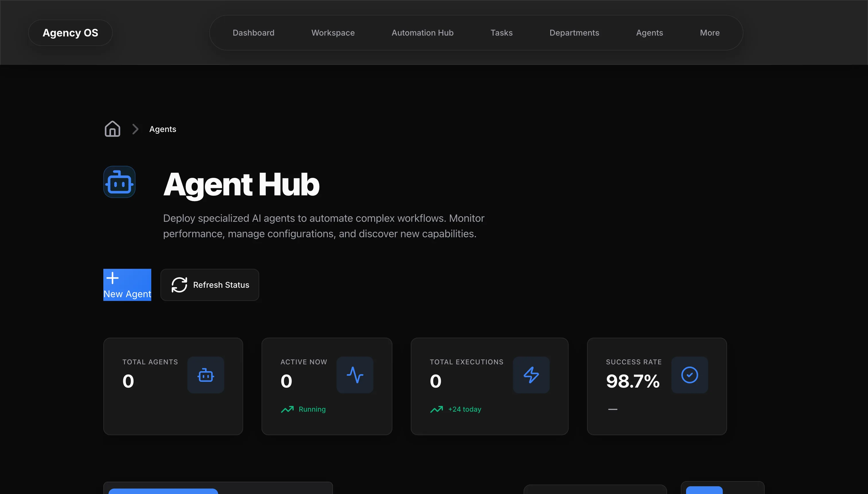Viewport: 868px width, 494px height.
Task: Click the pulse icon on the Active Now card
Action: [x=354, y=375]
